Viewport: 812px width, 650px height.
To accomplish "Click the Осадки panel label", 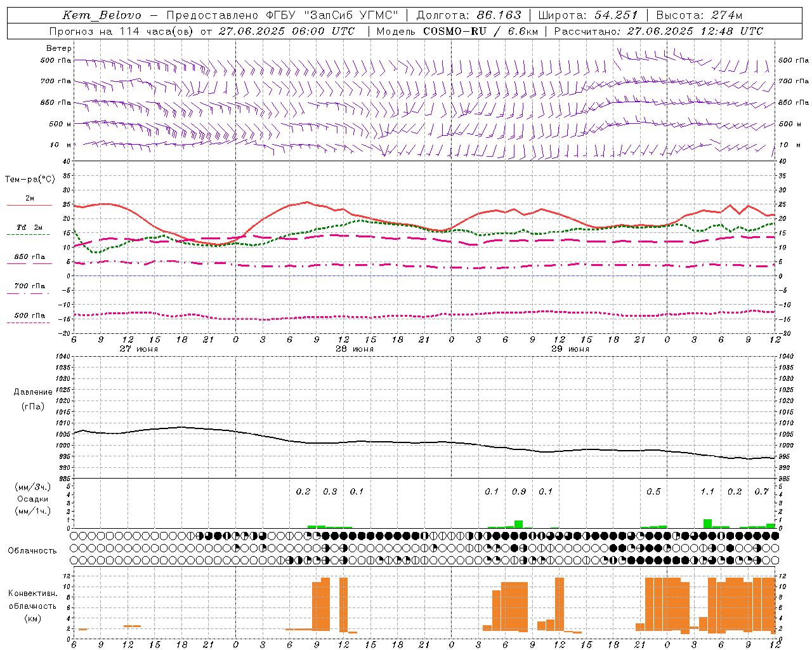I will pyautogui.click(x=33, y=499).
